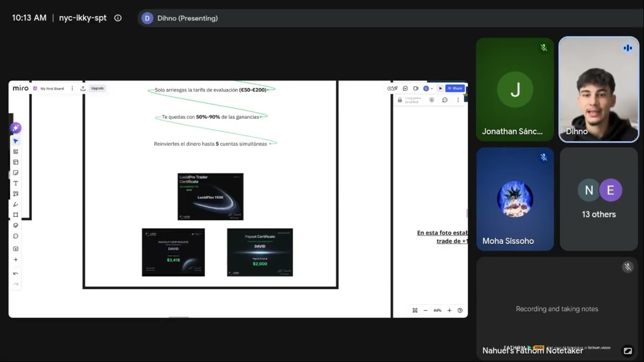Select Nahuel's Fathom Notetaker tile
644x362 pixels.
557,309
